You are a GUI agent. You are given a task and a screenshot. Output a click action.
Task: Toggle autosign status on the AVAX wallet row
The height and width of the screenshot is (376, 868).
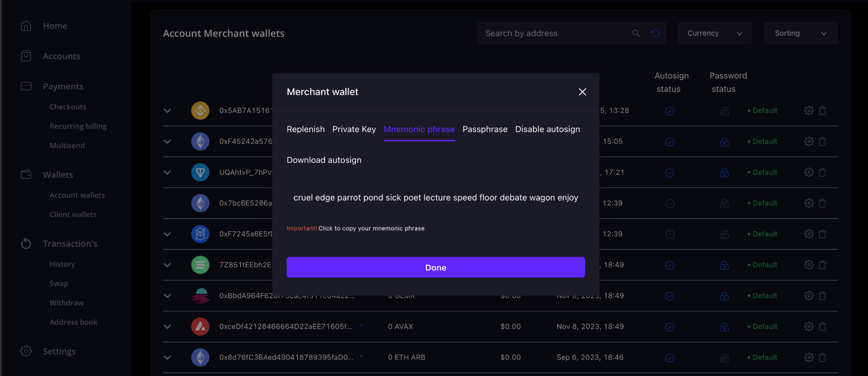(669, 327)
